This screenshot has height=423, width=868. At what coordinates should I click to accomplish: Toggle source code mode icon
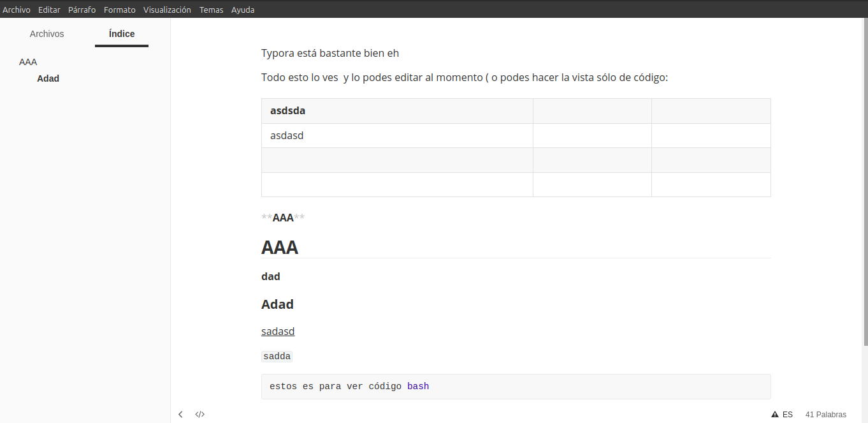[199, 415]
